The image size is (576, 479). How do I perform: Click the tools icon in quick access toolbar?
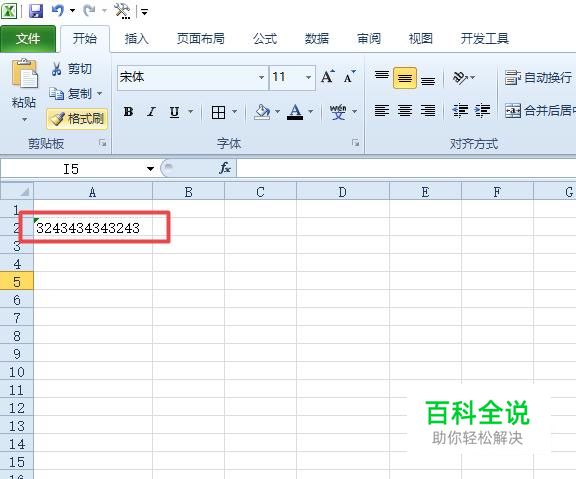coord(122,11)
